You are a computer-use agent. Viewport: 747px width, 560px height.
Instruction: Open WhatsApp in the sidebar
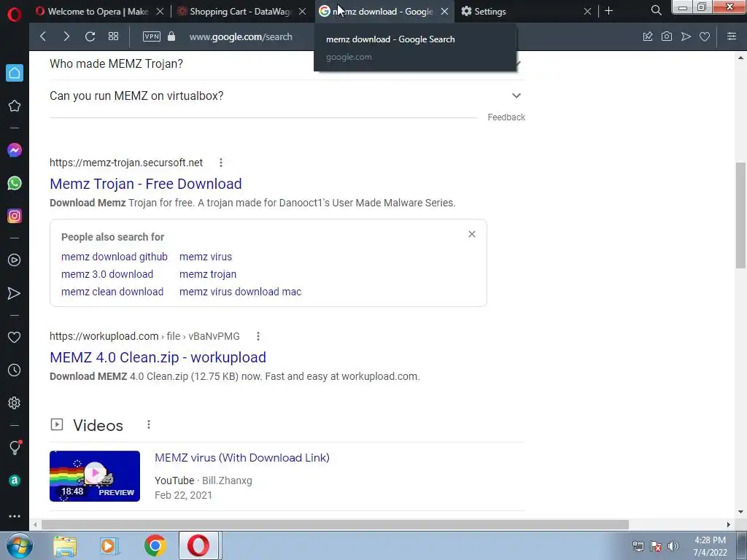point(15,183)
